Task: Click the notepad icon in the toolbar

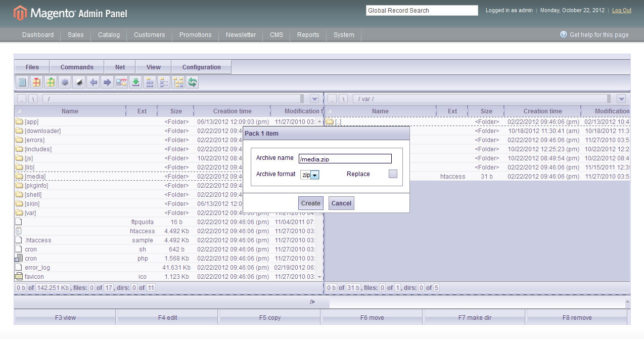Action: 22,82
